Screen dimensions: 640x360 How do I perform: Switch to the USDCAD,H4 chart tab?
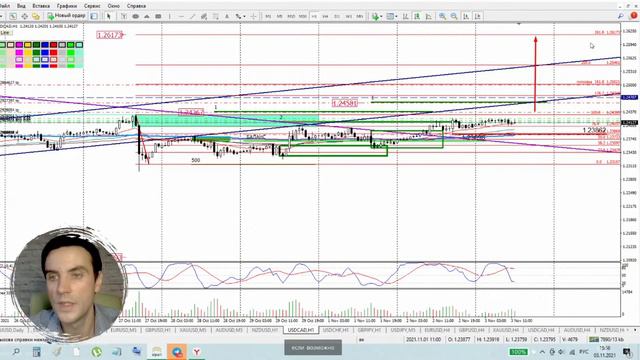(541, 330)
